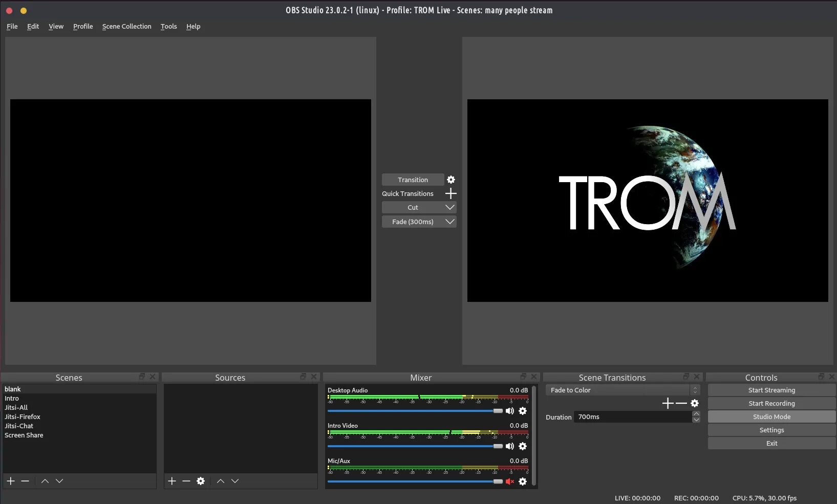837x504 pixels.
Task: Add a new source in the Sources panel
Action: (172, 481)
